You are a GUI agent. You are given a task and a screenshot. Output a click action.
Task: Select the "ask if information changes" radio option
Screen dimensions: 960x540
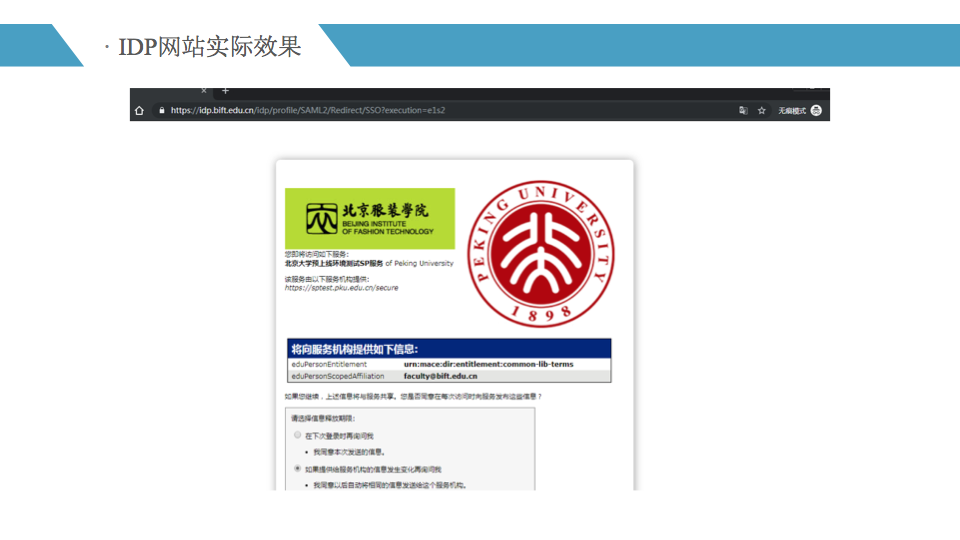297,468
